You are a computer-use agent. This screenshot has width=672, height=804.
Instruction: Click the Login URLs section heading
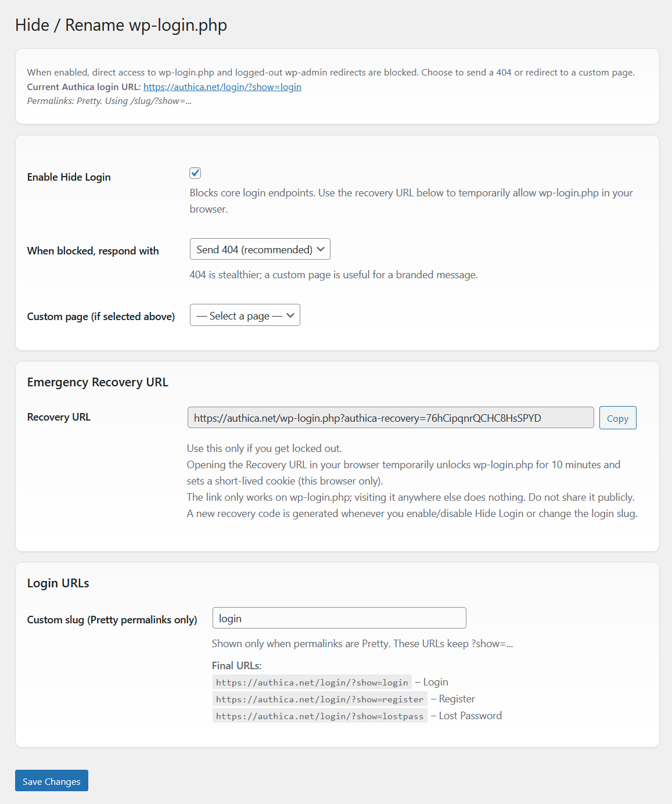(58, 583)
